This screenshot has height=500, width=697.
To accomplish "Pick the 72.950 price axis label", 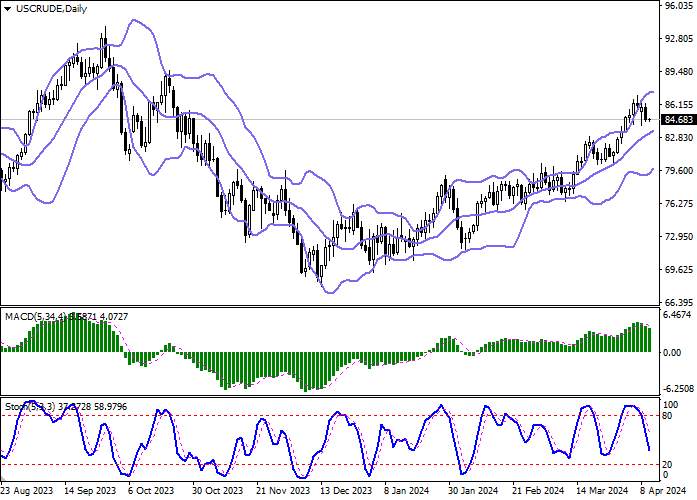I will 679,236.
